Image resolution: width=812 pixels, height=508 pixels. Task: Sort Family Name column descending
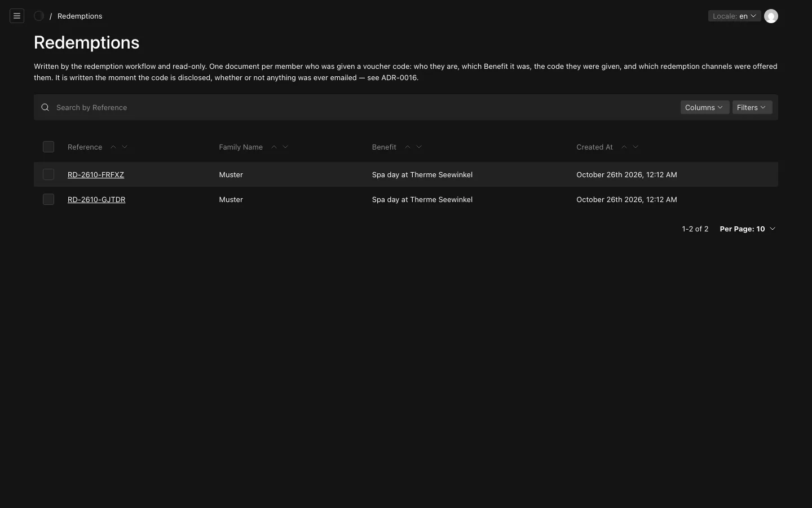point(285,147)
